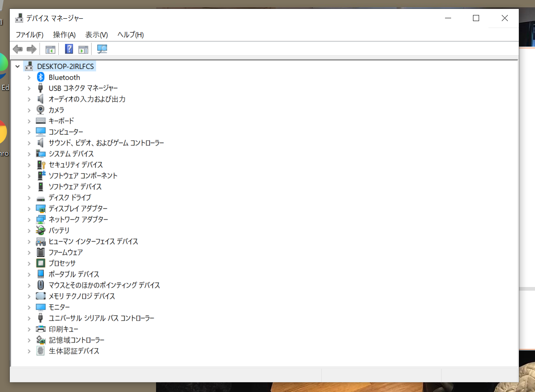
Task: Expand the ネットワーク アダプター node
Action: 29,220
